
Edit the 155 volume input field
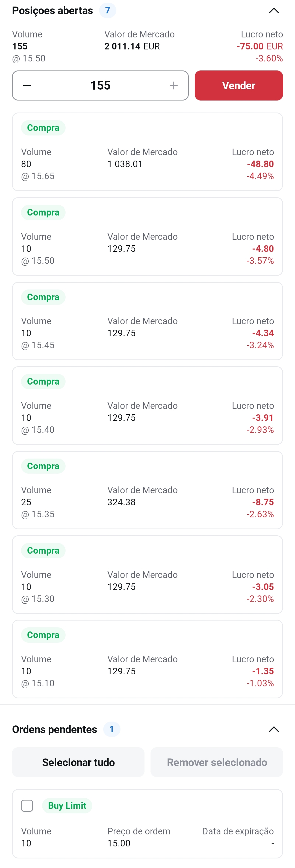pyautogui.click(x=100, y=85)
